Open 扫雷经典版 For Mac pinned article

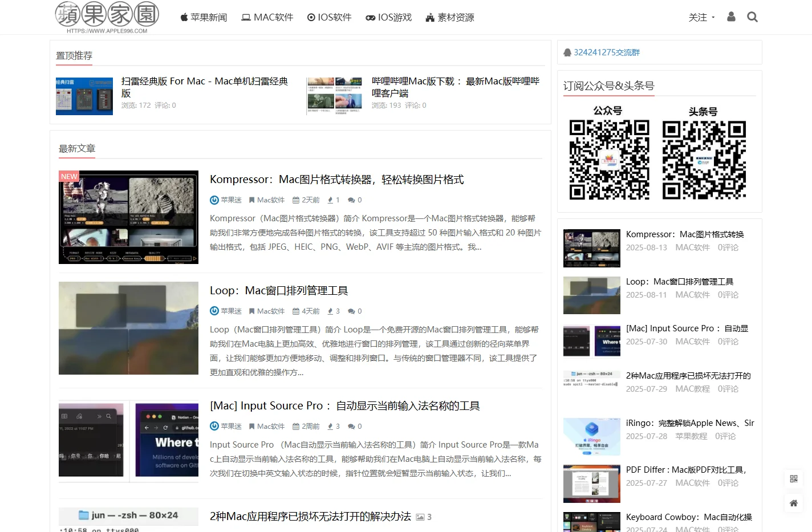(205, 87)
